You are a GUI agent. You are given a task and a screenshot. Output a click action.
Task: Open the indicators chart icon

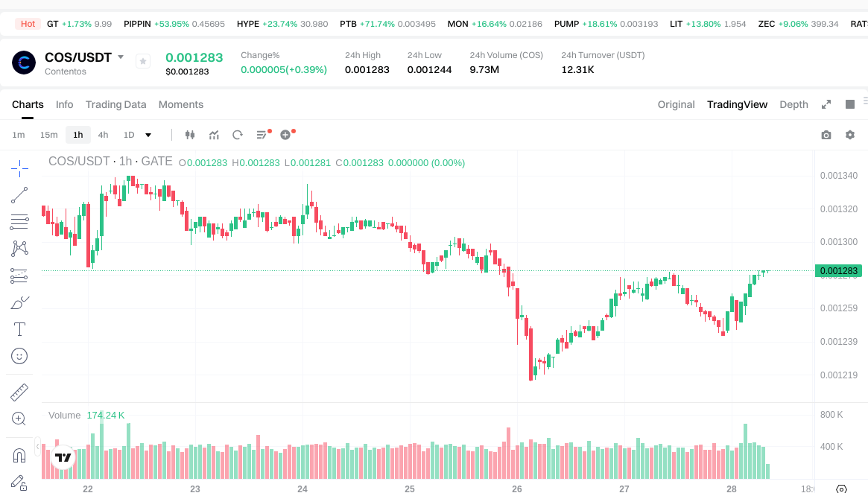(214, 135)
